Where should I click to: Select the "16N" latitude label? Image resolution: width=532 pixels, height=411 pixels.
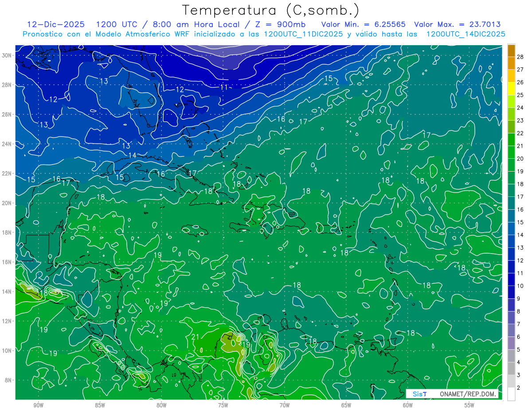coord(7,262)
